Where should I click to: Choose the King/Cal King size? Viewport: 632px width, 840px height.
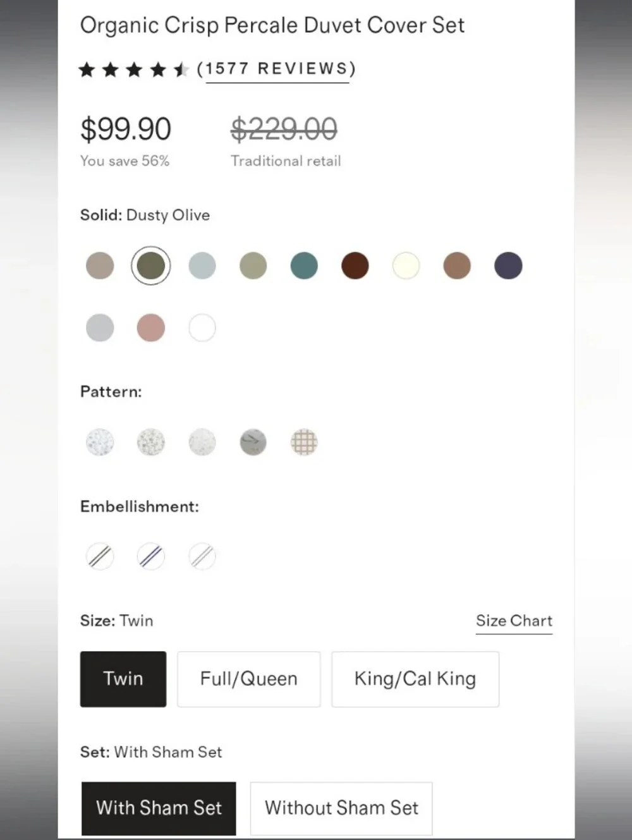(x=415, y=679)
